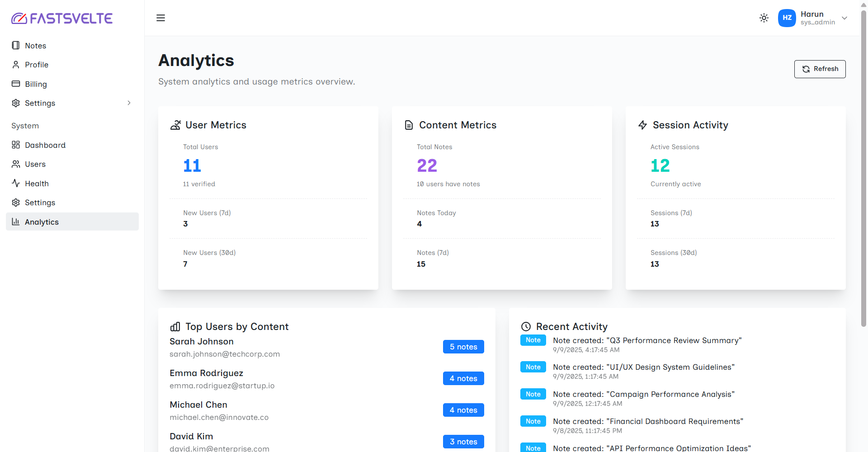Click the HZ user avatar
The image size is (868, 452).
pos(787,18)
